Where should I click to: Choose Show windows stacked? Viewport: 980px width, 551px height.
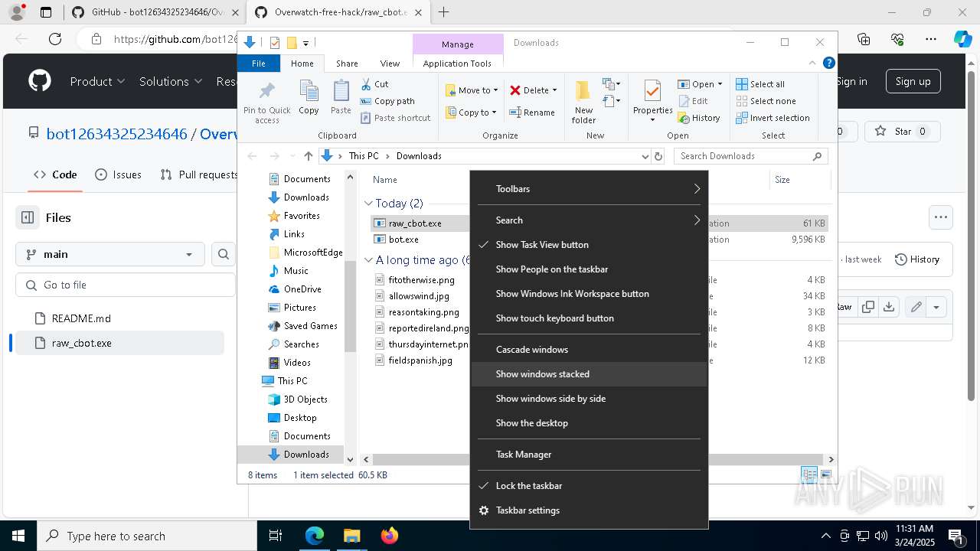point(588,374)
